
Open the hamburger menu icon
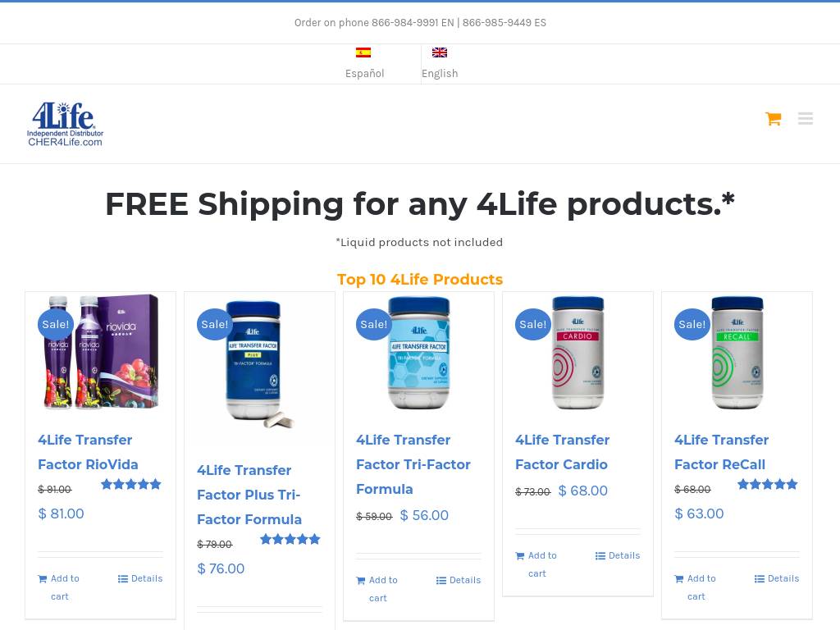[x=806, y=119]
